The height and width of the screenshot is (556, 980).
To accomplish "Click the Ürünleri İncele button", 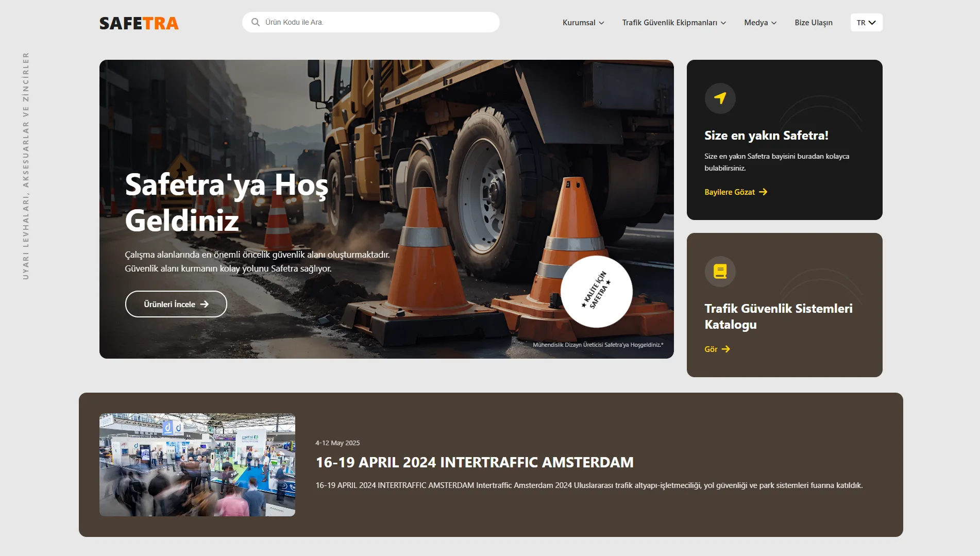I will (176, 304).
